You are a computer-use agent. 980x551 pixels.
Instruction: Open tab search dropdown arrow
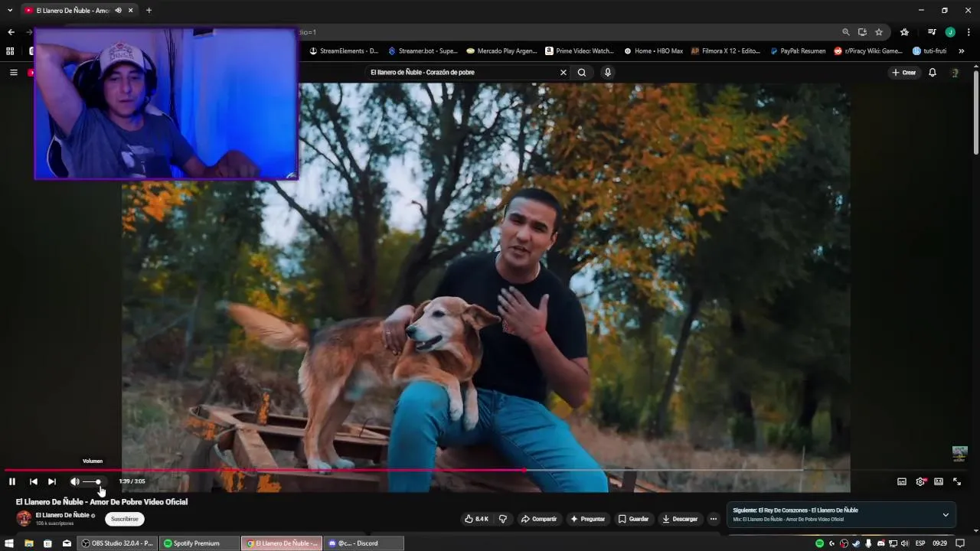coord(10,11)
